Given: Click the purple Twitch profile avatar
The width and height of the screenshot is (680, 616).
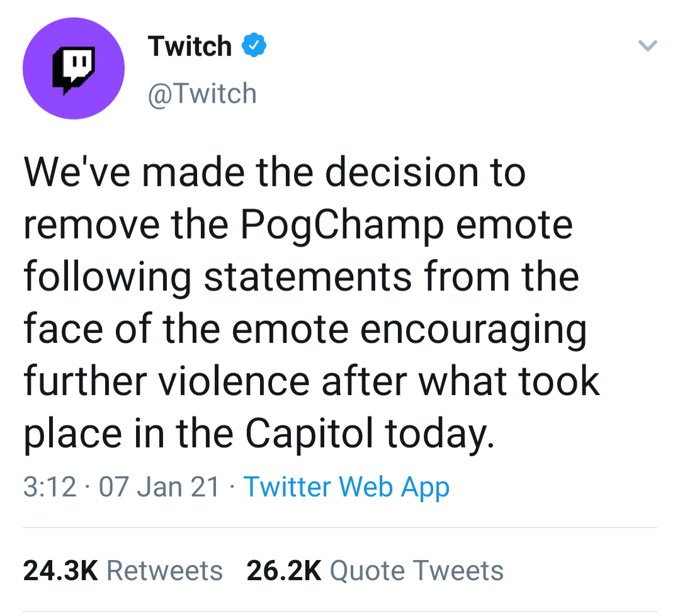Looking at the screenshot, I should coord(73,68).
